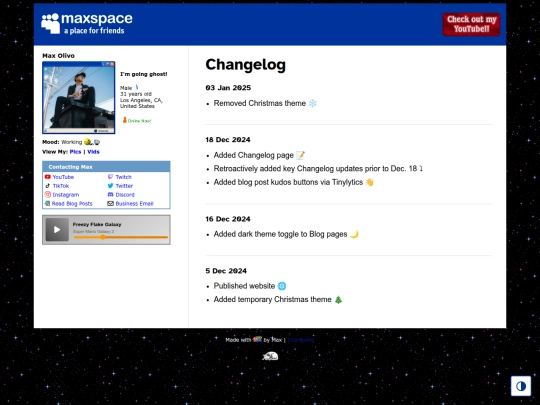
Task: Open the Check out my YouTube button
Action: tap(471, 24)
